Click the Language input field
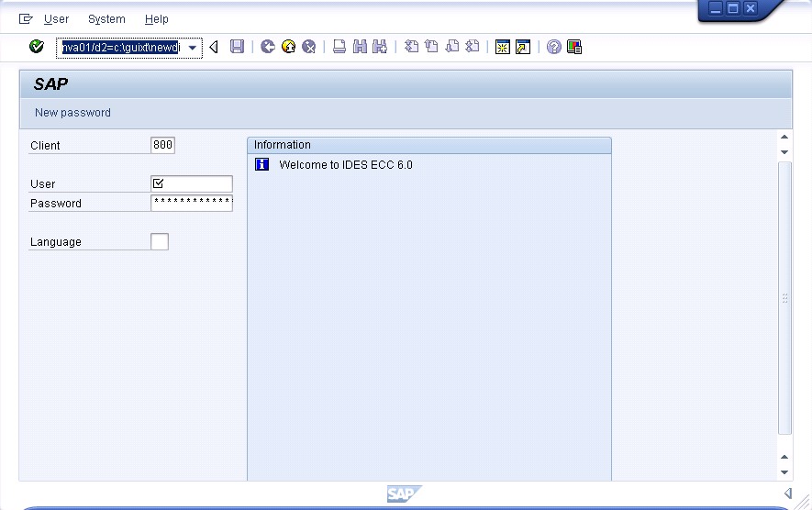 pos(160,241)
